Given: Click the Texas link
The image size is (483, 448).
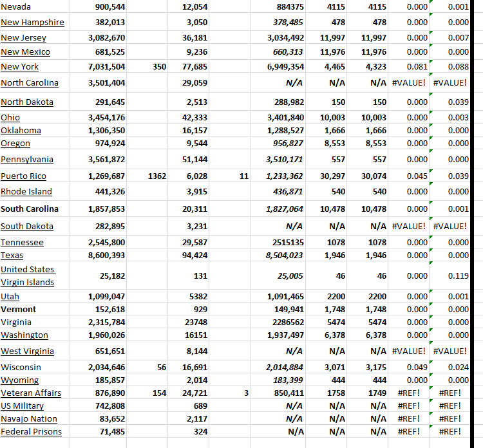Looking at the screenshot, I should 12,256.
